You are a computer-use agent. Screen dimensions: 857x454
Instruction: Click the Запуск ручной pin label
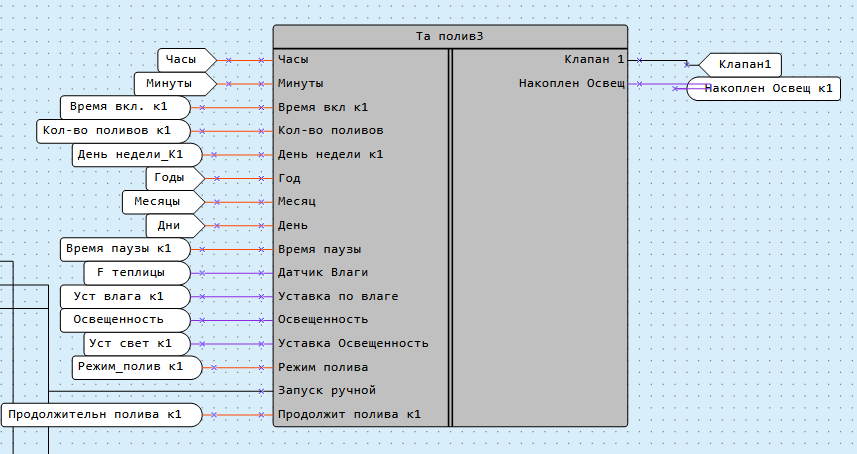coord(327,391)
